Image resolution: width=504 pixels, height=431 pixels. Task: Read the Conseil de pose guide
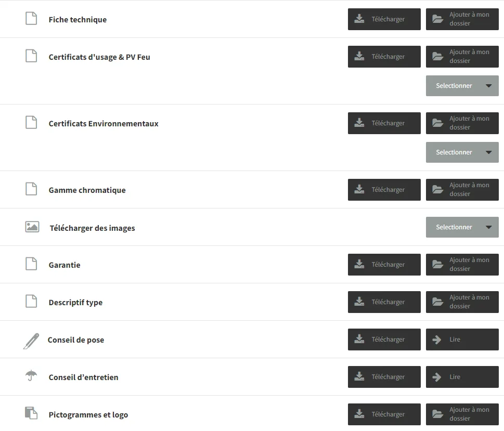coord(462,339)
